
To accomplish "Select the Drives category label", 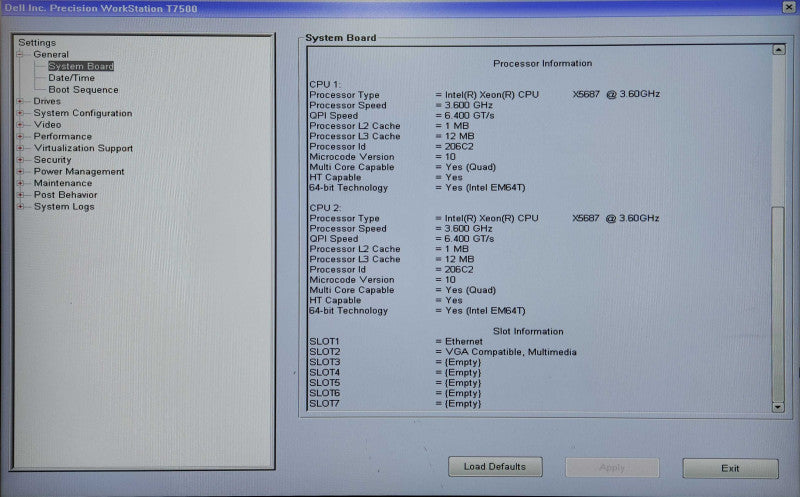I will [x=47, y=101].
